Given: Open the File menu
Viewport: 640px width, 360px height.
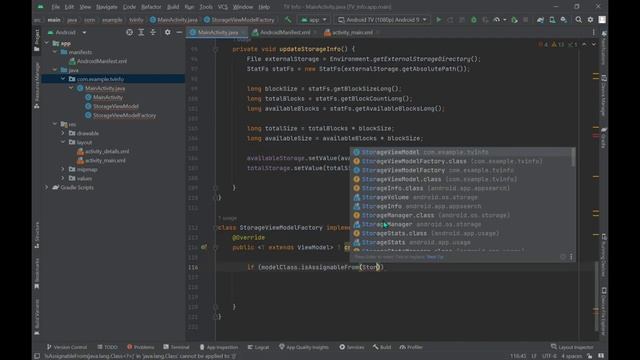Looking at the screenshot, I should pos(56,7).
